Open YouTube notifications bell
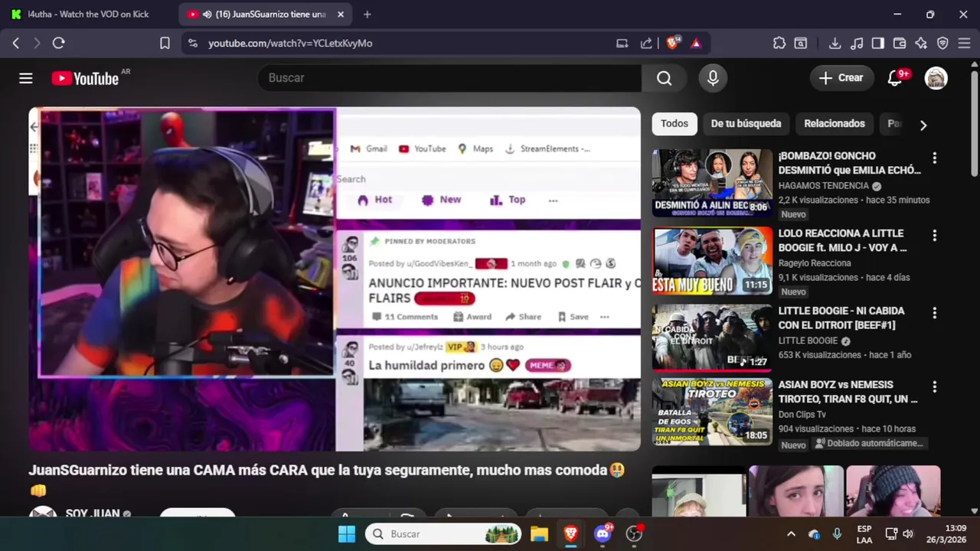Viewport: 980px width, 551px height. pos(895,78)
